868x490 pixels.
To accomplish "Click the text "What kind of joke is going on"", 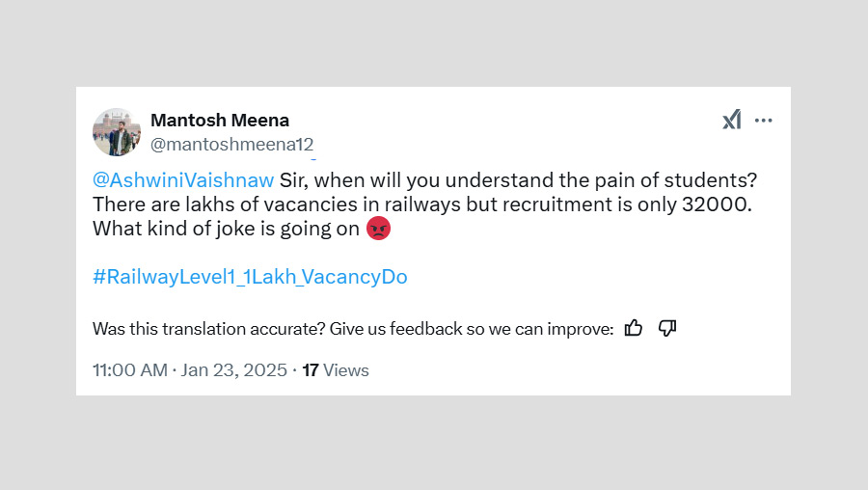I will 227,230.
